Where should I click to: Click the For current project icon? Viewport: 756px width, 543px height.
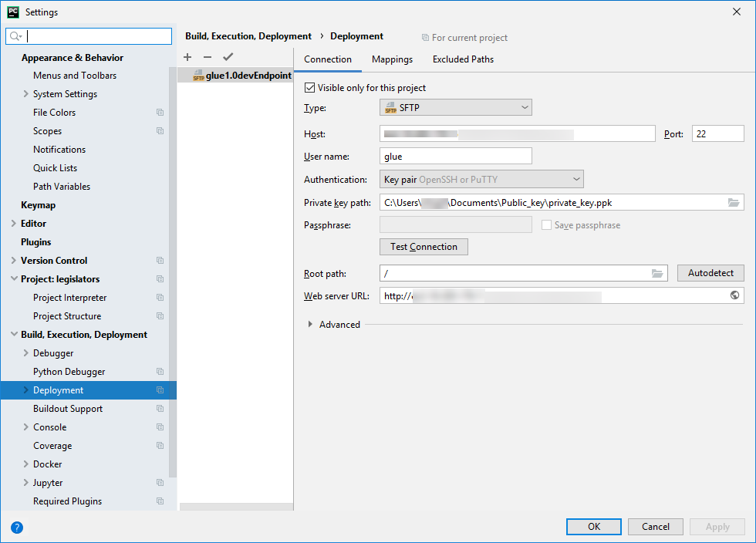425,37
